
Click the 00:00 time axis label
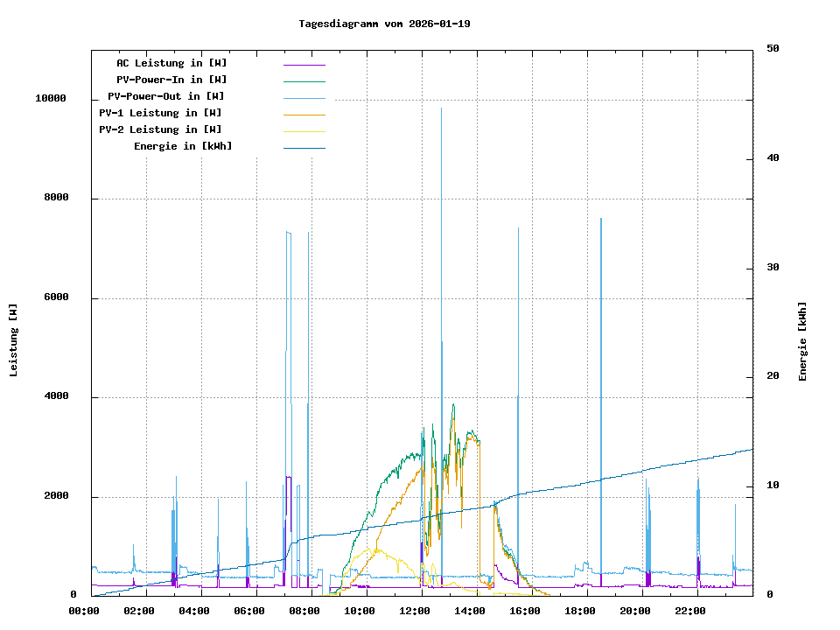[85, 611]
